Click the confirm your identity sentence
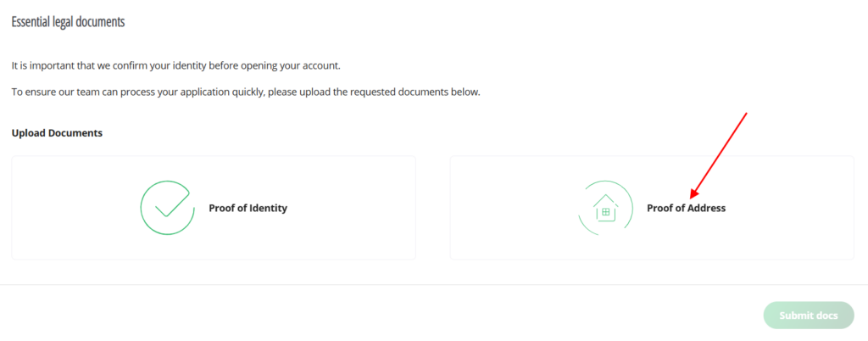Screen dimensions: 868x341 tap(176, 65)
